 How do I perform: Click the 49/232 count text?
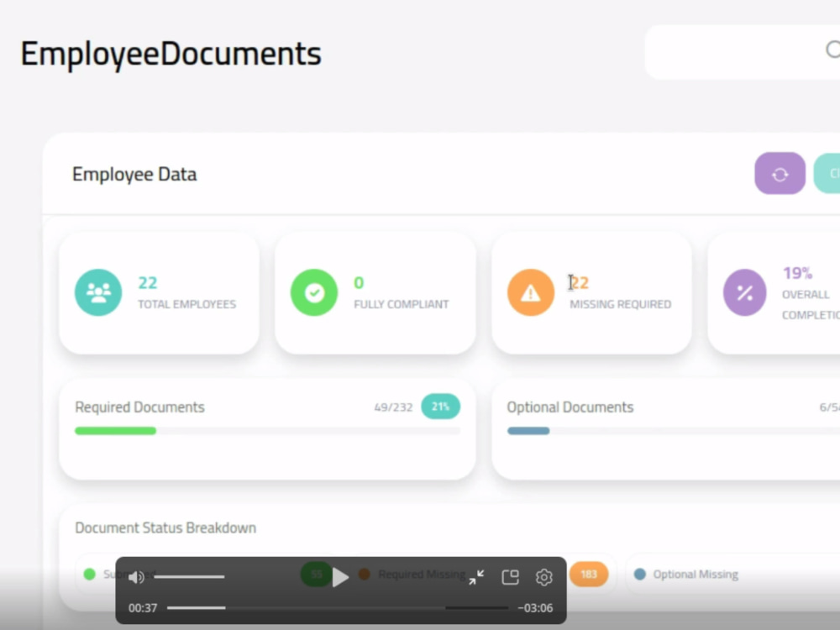393,407
